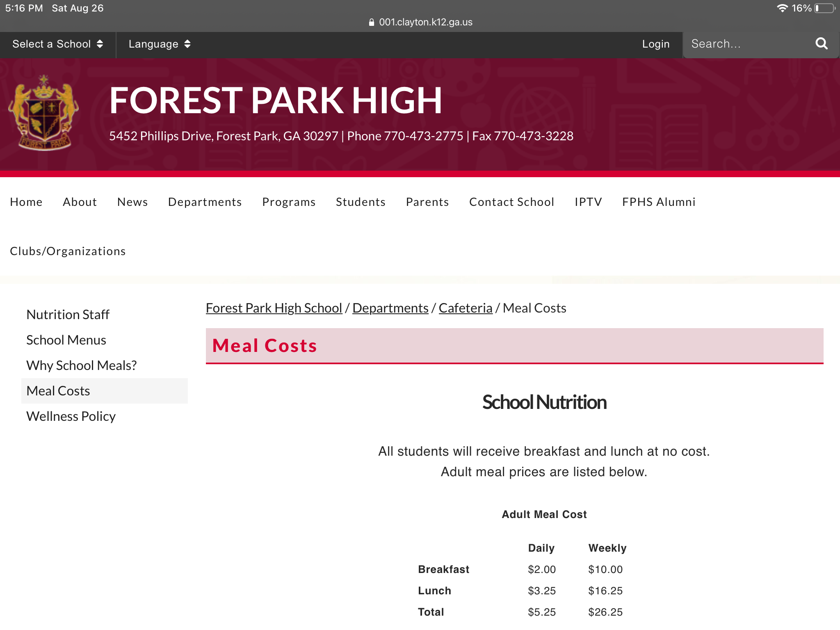Click the Breakfast daily price $2.00
The width and height of the screenshot is (840, 630).
click(x=542, y=569)
